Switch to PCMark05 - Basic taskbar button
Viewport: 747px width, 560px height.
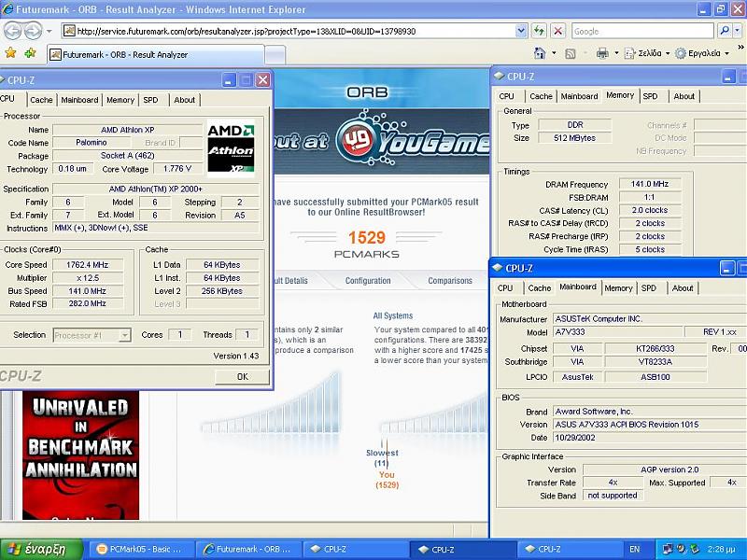click(140, 549)
